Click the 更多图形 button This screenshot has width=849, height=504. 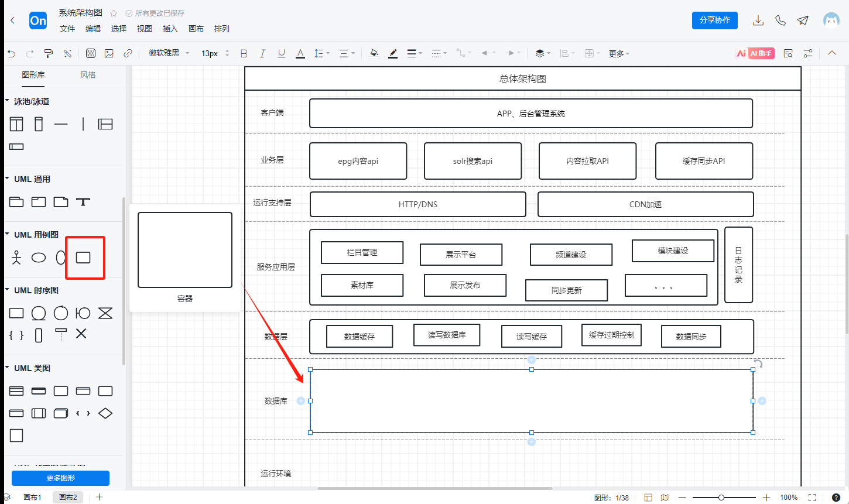point(61,478)
